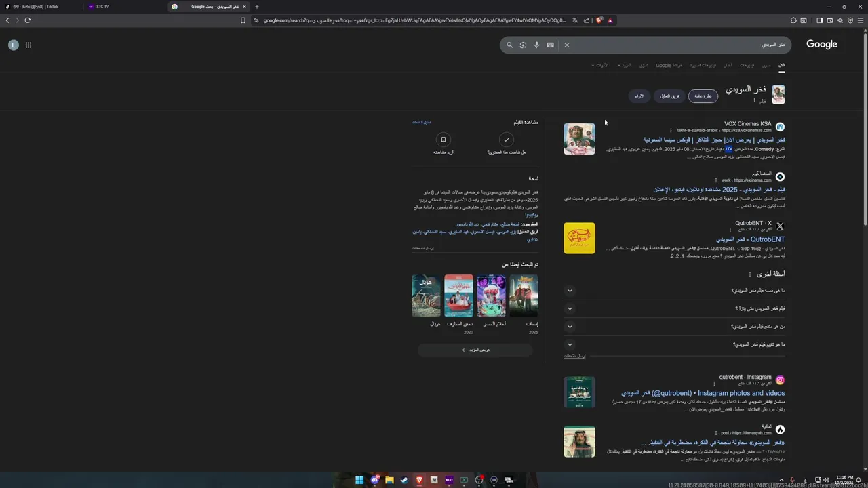Click the yellow QutrobENT result thumbnail
Image resolution: width=868 pixels, height=488 pixels.
point(579,239)
